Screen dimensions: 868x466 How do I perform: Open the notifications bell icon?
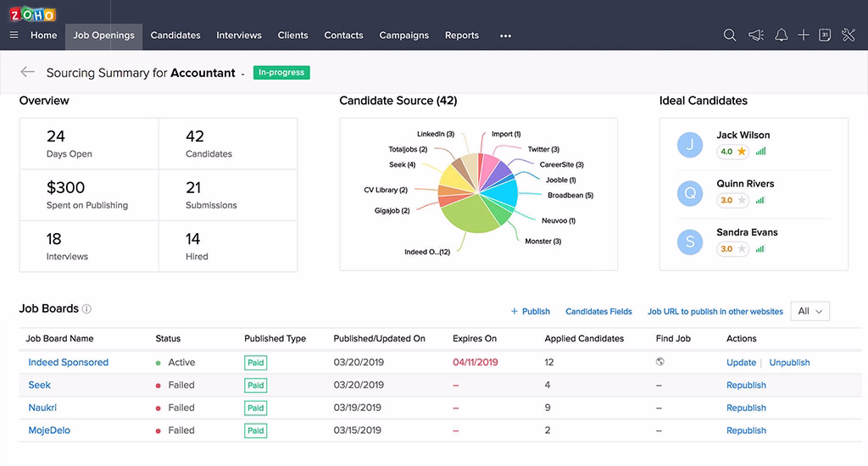pyautogui.click(x=781, y=36)
